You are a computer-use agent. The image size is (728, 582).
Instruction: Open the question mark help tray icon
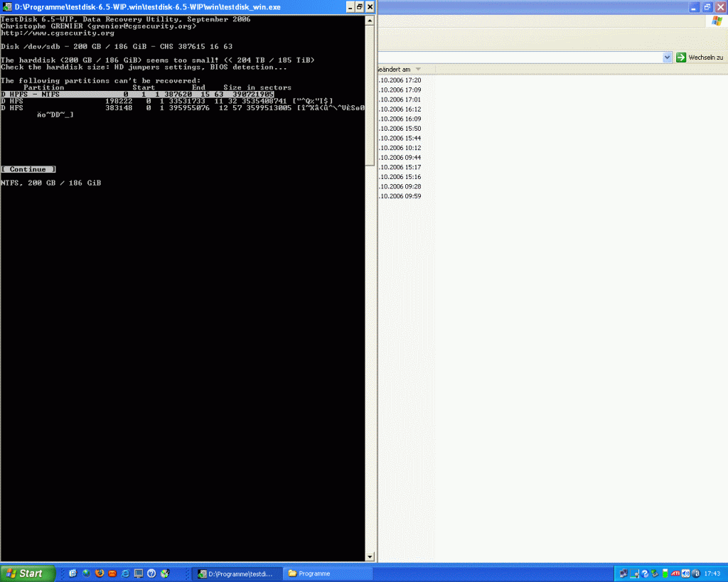click(x=644, y=573)
